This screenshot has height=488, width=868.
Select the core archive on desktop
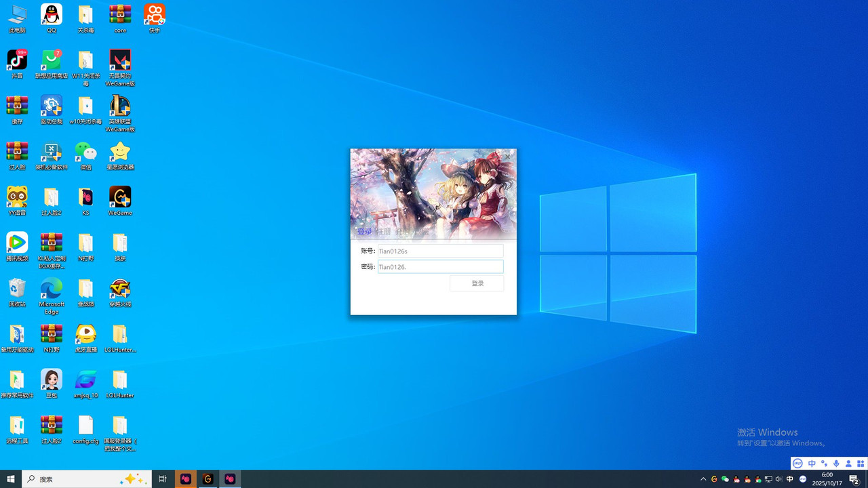point(120,18)
